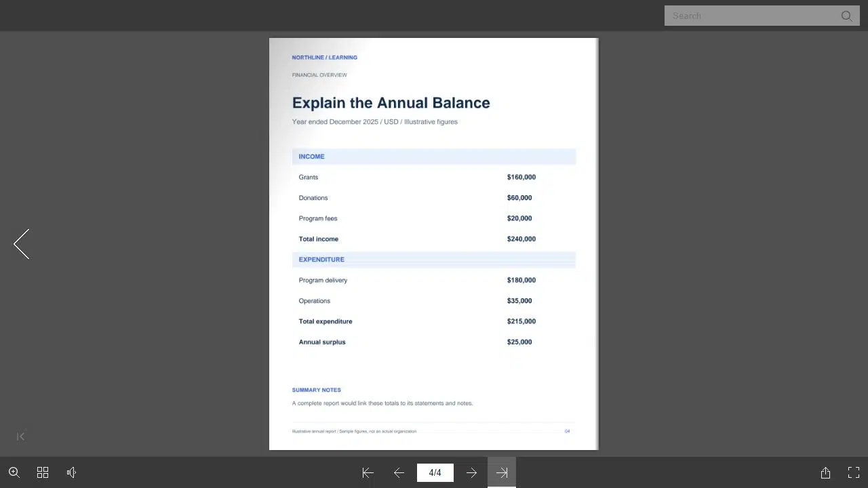Enter fullscreen mode

(854, 472)
